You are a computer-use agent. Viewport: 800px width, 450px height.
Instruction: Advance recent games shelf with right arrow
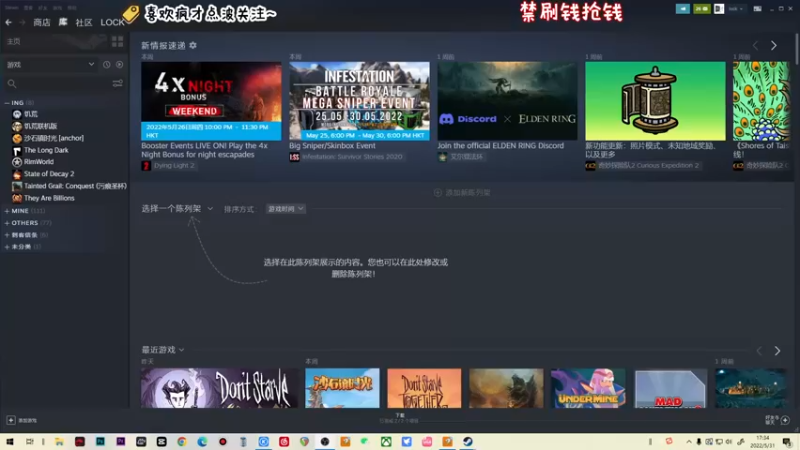pos(777,351)
